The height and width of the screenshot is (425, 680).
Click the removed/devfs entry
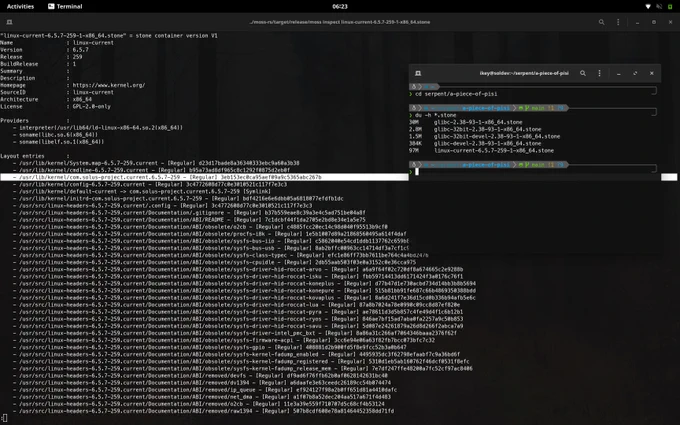(200, 376)
